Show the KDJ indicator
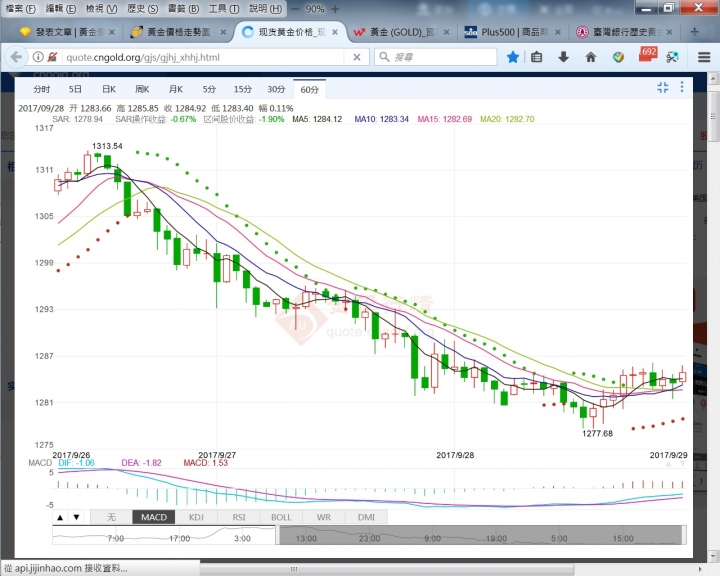The width and height of the screenshot is (720, 576). click(x=197, y=517)
